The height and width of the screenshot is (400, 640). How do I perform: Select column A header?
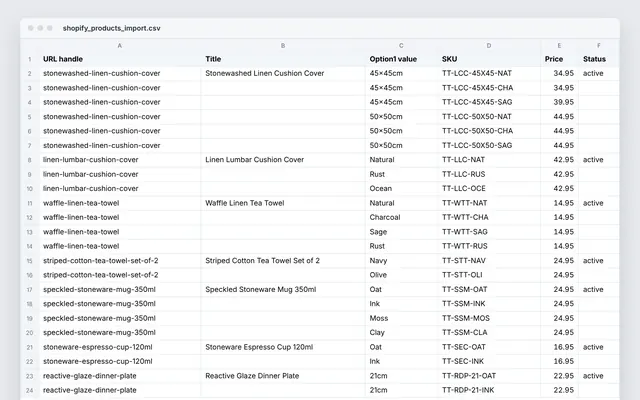120,46
